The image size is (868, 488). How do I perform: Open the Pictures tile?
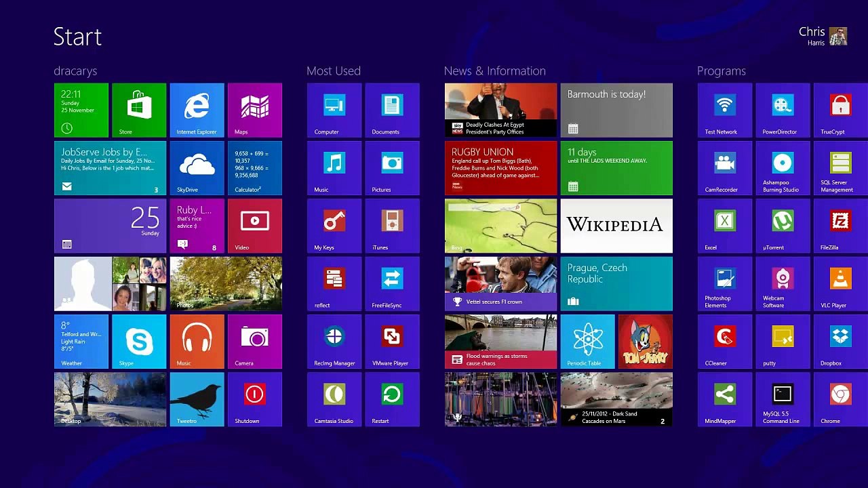pyautogui.click(x=392, y=168)
